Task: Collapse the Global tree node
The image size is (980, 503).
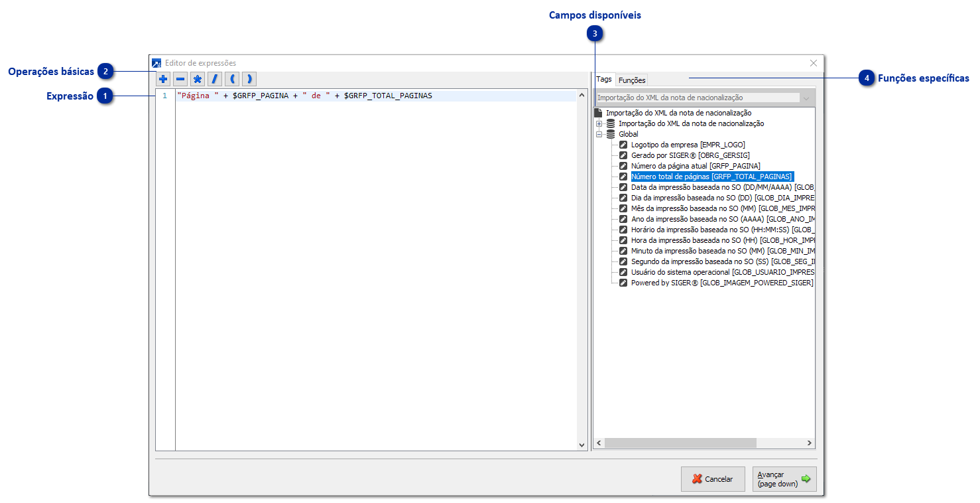Action: [599, 134]
